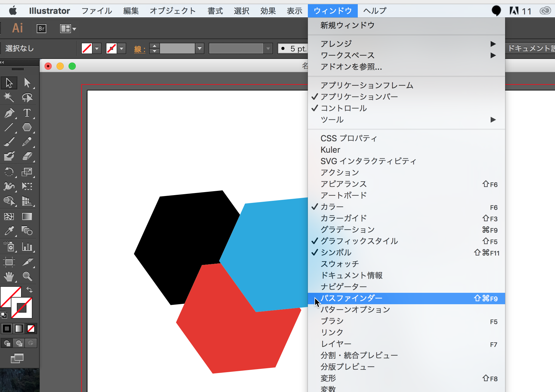555x392 pixels.
Task: Select the Polygon shape tool
Action: 27,127
